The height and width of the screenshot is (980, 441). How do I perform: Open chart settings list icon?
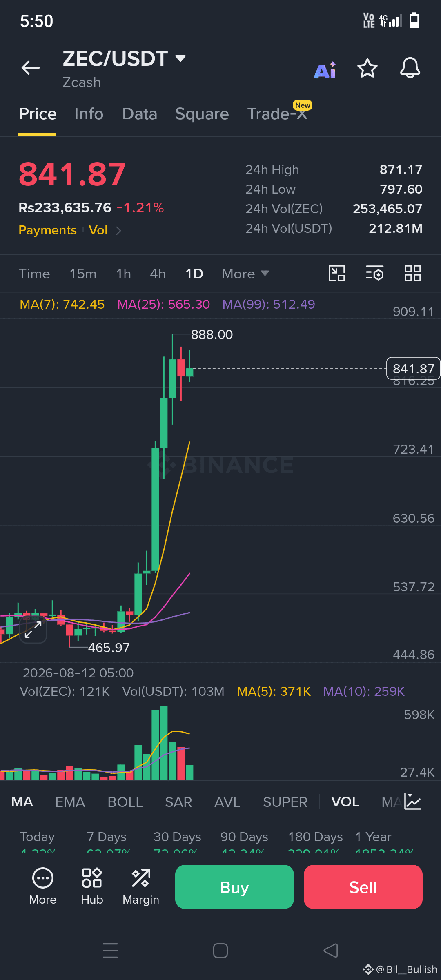374,273
